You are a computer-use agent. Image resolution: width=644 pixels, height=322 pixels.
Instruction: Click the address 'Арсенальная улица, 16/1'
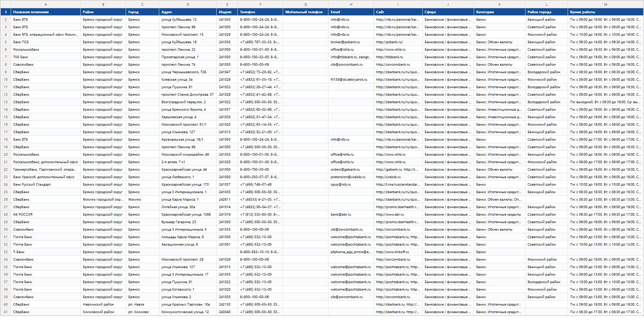188,140
